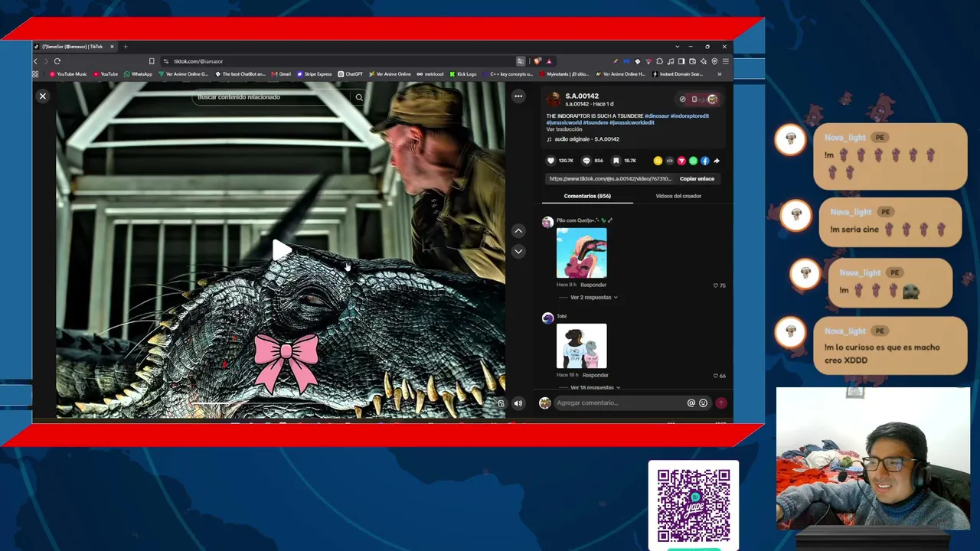Open the Stripe Express bookmark
Viewport: 980px width, 551px height.
[315, 74]
